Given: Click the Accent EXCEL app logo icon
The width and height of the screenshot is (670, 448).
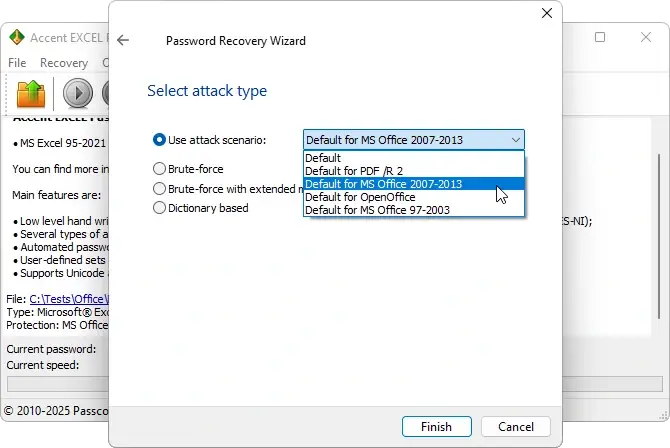Looking at the screenshot, I should pos(17,37).
